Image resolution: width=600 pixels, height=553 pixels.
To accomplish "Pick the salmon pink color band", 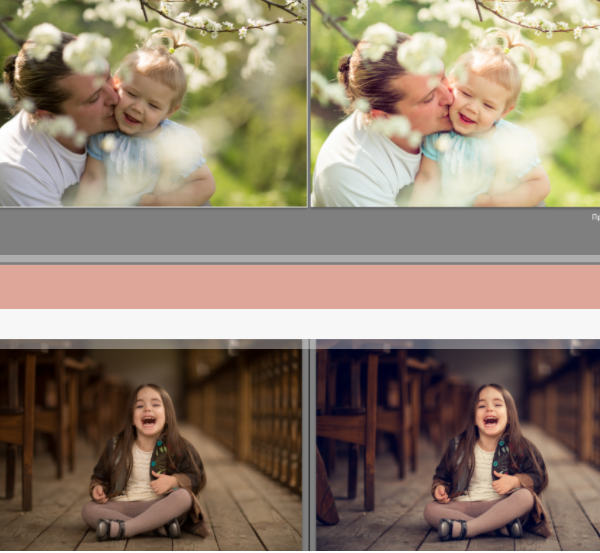I will 300,286.
